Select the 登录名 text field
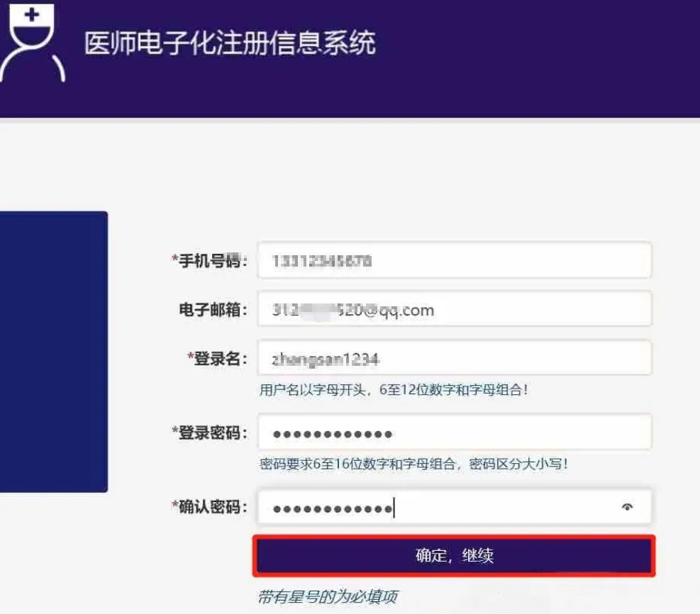This screenshot has width=700, height=614. coord(454,359)
